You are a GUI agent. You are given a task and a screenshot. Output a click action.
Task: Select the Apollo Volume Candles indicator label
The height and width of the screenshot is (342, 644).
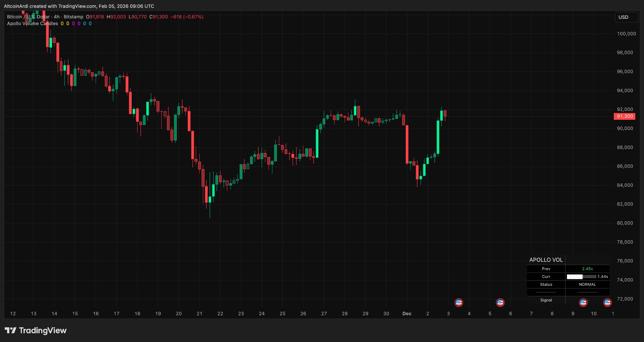[33, 24]
